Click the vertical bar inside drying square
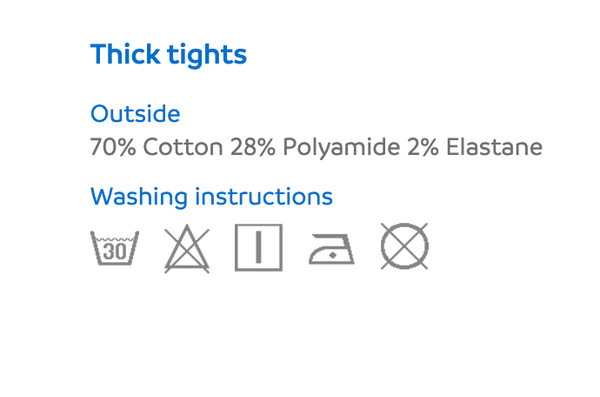The height and width of the screenshot is (397, 600). pyautogui.click(x=259, y=247)
